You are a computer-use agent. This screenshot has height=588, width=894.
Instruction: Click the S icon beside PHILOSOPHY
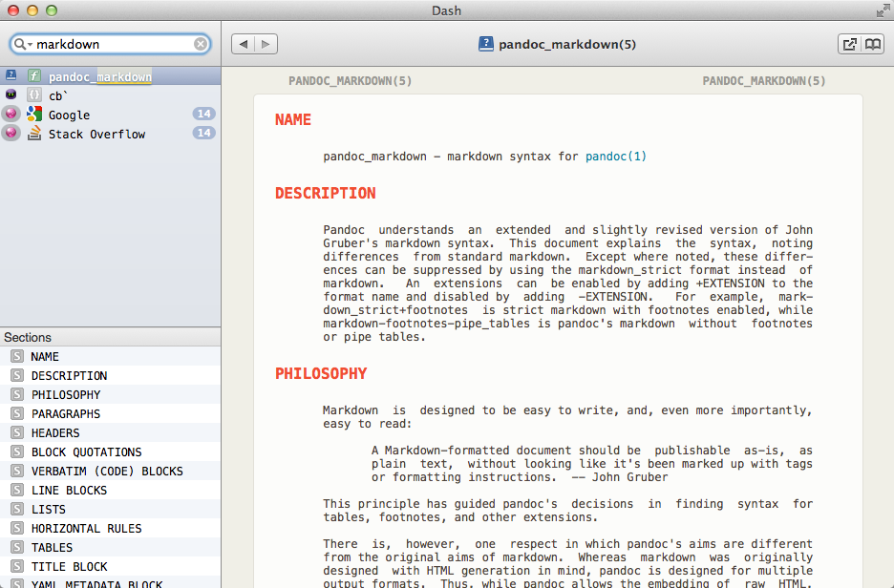[x=17, y=394]
